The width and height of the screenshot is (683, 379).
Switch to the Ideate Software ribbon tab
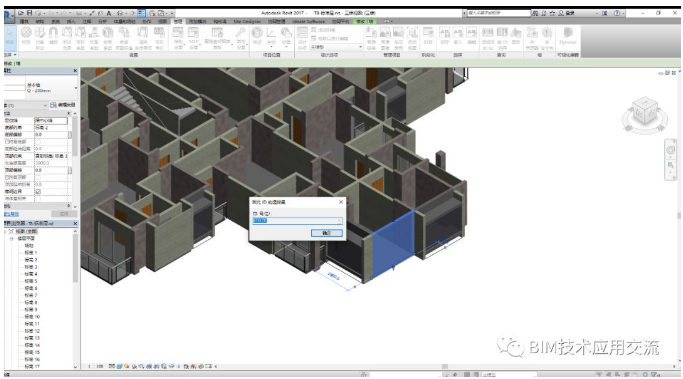[308, 21]
